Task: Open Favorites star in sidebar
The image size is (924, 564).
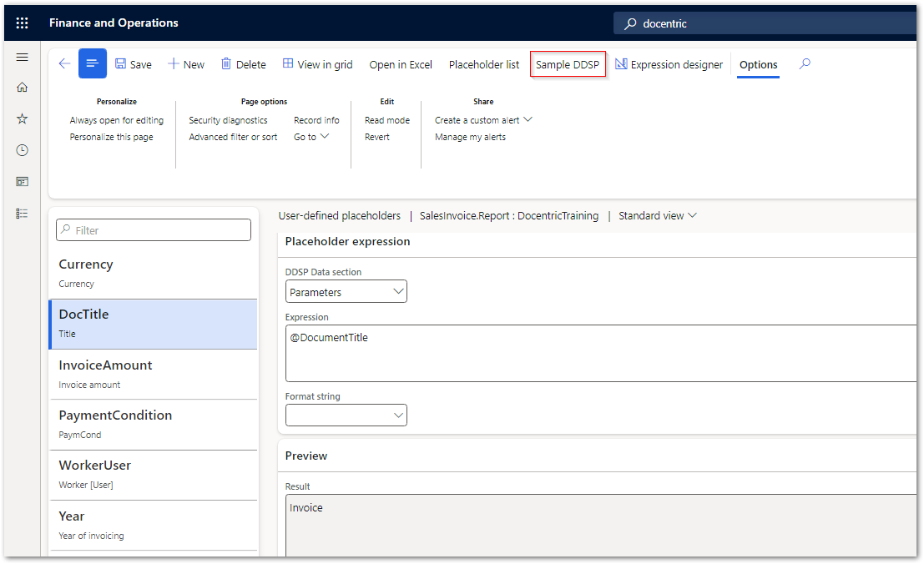Action: pyautogui.click(x=22, y=119)
